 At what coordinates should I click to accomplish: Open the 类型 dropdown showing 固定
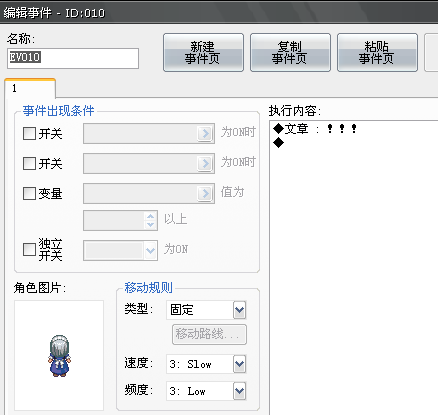click(x=240, y=310)
